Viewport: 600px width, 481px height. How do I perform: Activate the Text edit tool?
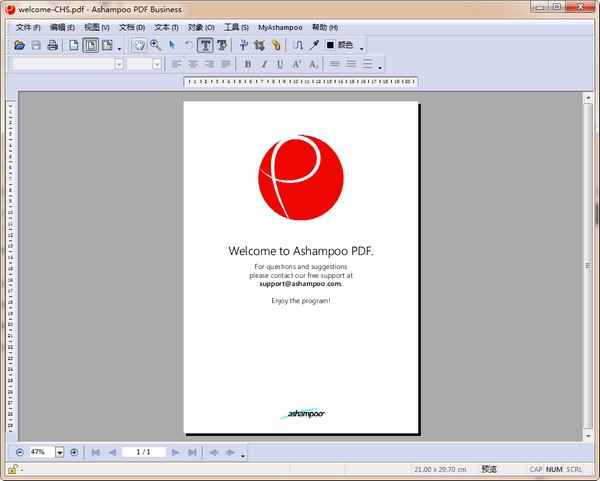(205, 45)
